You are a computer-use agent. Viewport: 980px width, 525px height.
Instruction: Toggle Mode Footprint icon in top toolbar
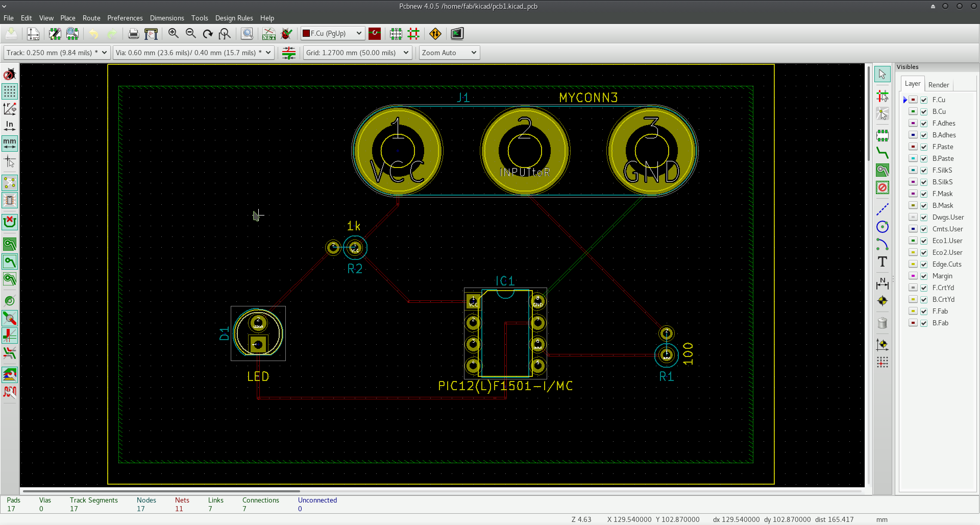(396, 34)
